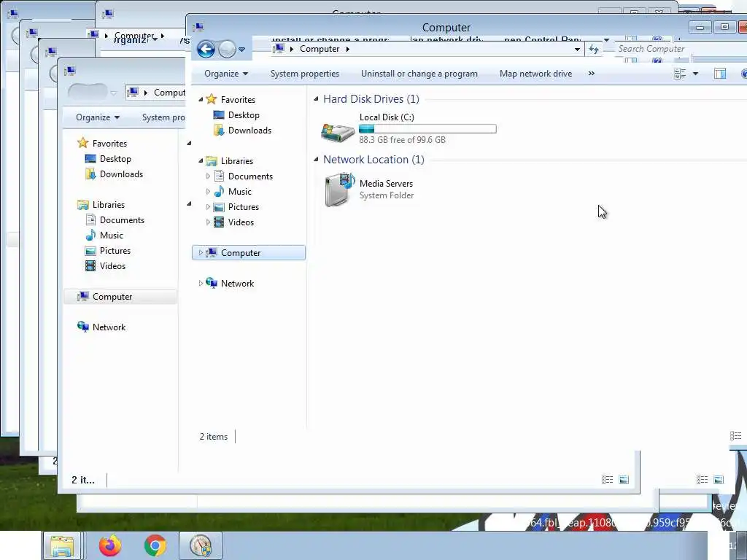Image resolution: width=747 pixels, height=560 pixels.
Task: Select Favorites in the second window
Action: point(109,144)
